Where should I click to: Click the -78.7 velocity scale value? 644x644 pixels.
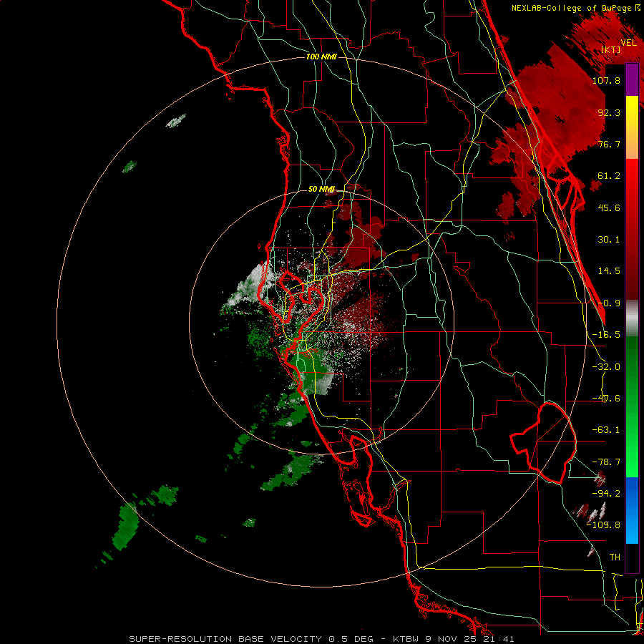point(606,462)
